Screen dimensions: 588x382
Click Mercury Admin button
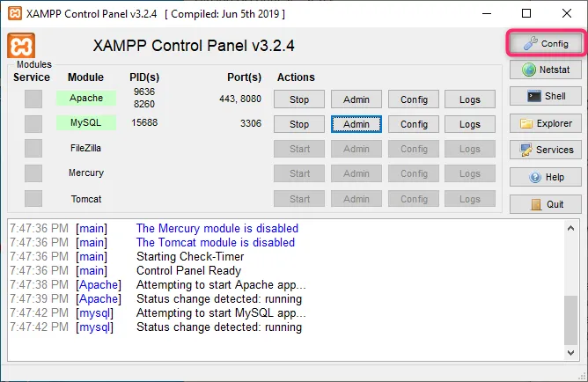point(356,173)
